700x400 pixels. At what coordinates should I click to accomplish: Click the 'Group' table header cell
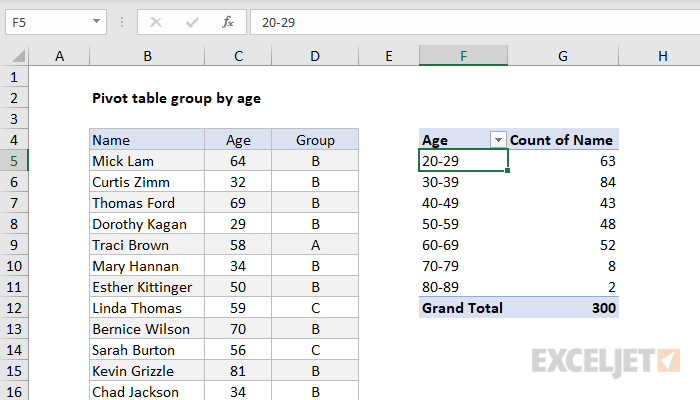(315, 140)
